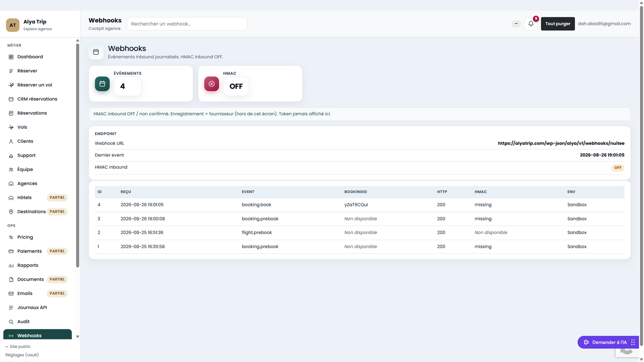Click the Rapports chart icon
Viewport: 644px width, 362px height.
[x=11, y=265]
